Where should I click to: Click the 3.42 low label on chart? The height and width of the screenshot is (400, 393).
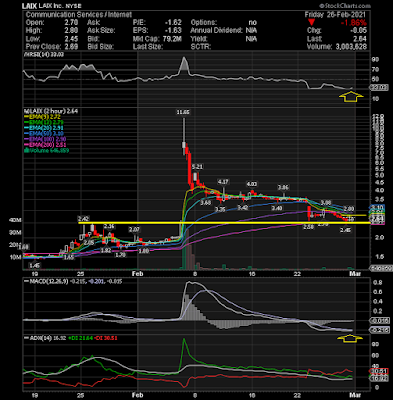(243, 208)
